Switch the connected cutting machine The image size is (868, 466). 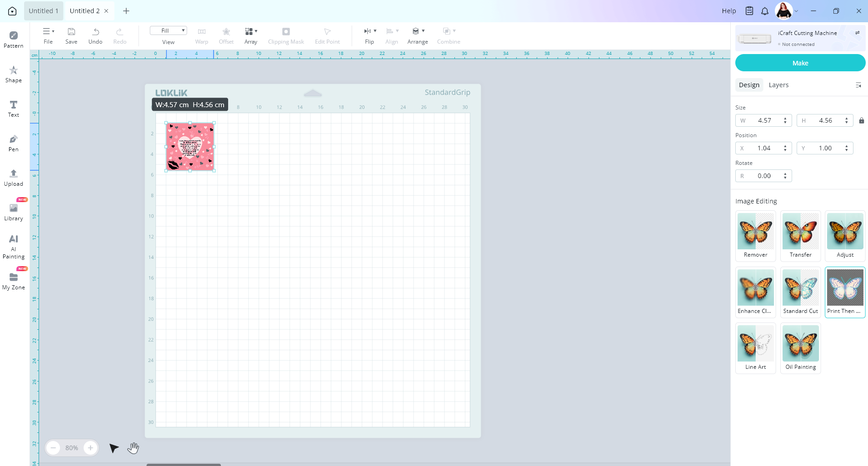(857, 33)
